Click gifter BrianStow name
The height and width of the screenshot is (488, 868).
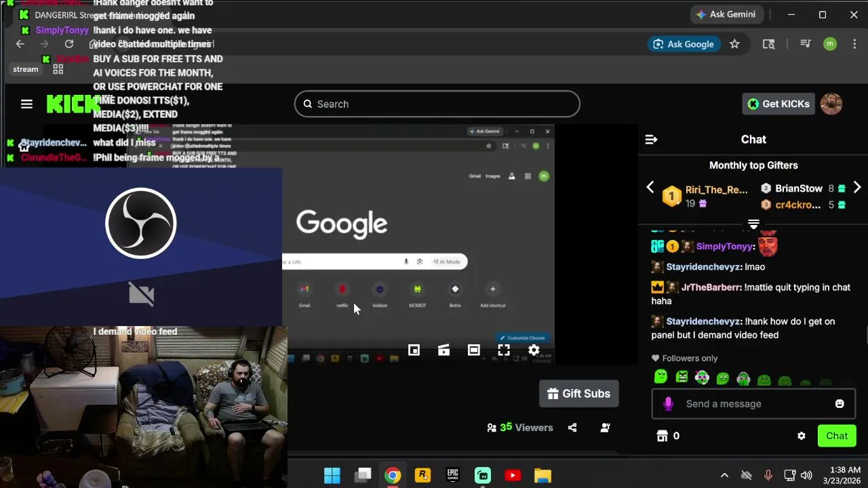coord(799,188)
